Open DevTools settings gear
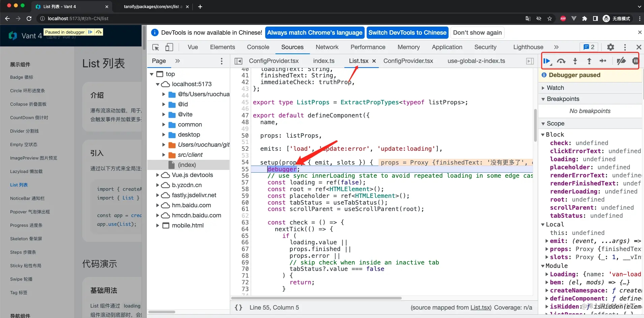 610,47
